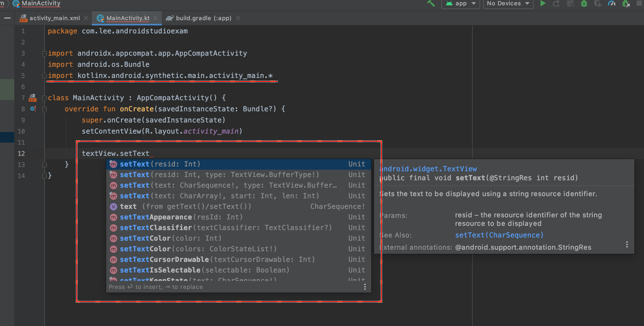Click the Make Project hammer icon
Viewport: 644px width, 326px height.
click(431, 3)
